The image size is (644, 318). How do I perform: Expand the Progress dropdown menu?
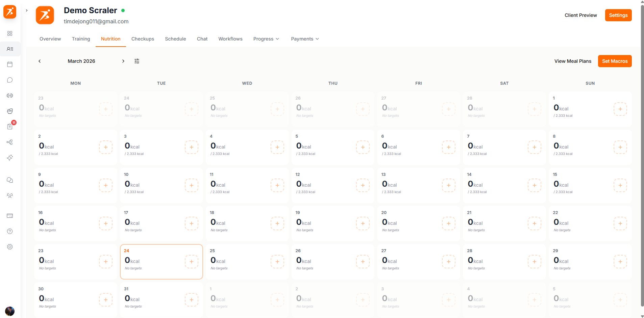266,39
